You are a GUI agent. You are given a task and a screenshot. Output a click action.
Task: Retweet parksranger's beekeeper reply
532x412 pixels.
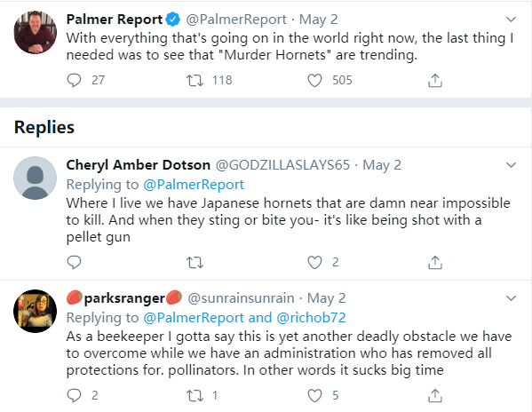[x=195, y=395]
